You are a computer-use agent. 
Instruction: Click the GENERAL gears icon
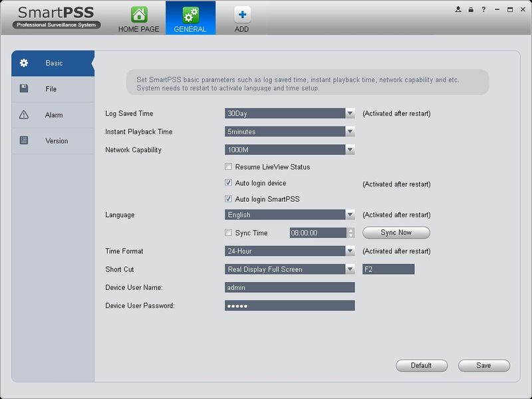(190, 15)
